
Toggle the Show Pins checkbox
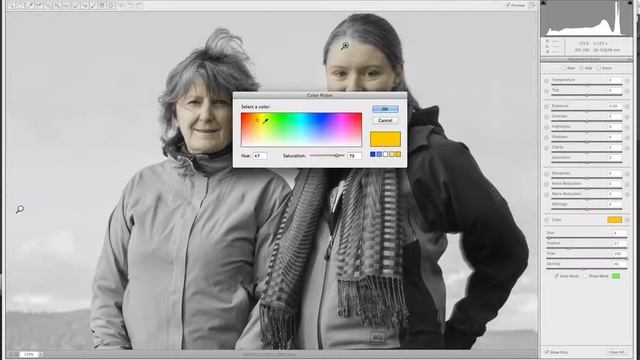[546, 352]
